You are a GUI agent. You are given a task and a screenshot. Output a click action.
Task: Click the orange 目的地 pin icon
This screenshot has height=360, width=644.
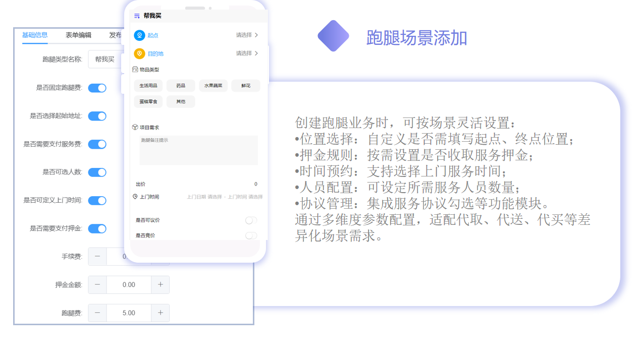click(x=139, y=53)
